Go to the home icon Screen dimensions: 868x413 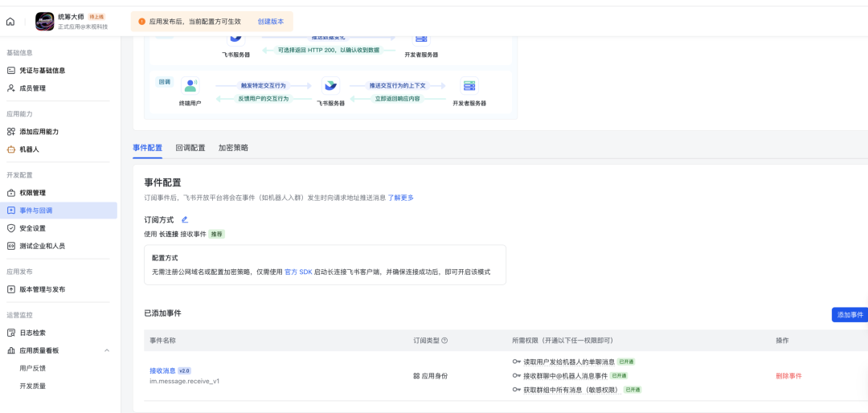click(x=10, y=22)
